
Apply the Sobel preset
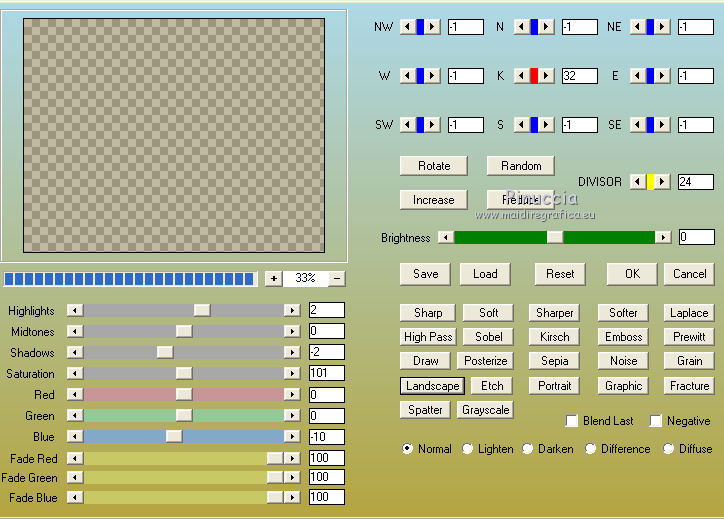[x=488, y=337]
